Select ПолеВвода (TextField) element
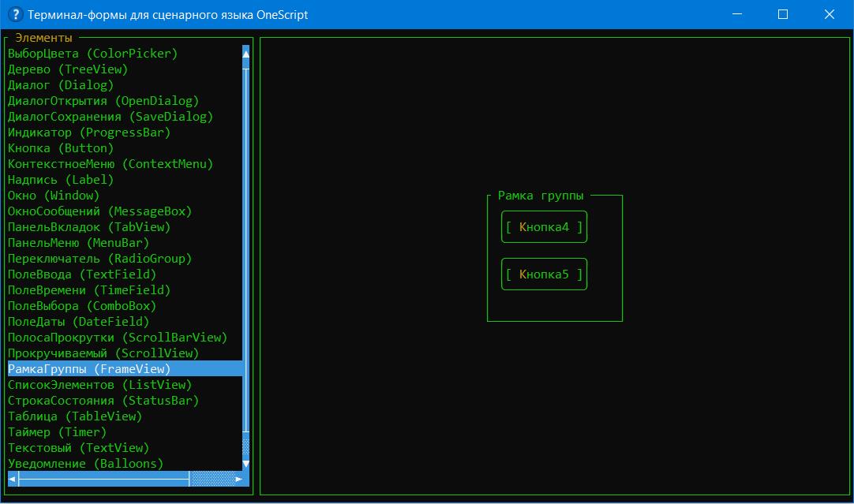 tap(82, 274)
